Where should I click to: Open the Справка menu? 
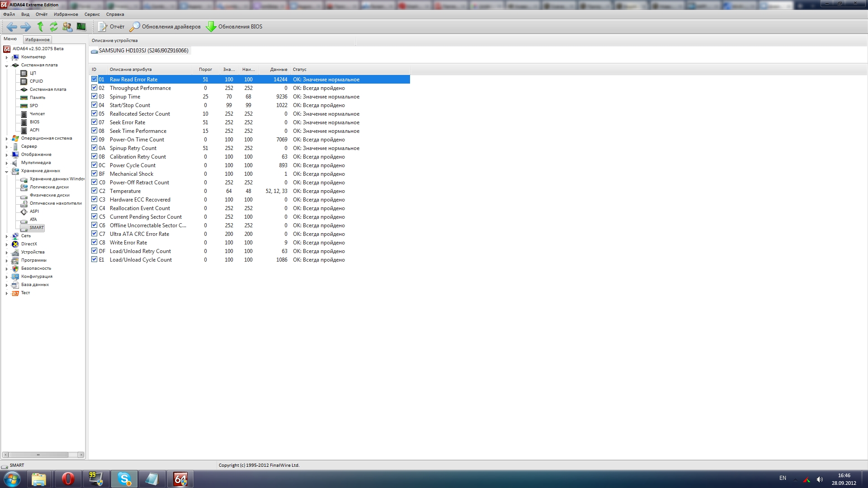point(115,14)
